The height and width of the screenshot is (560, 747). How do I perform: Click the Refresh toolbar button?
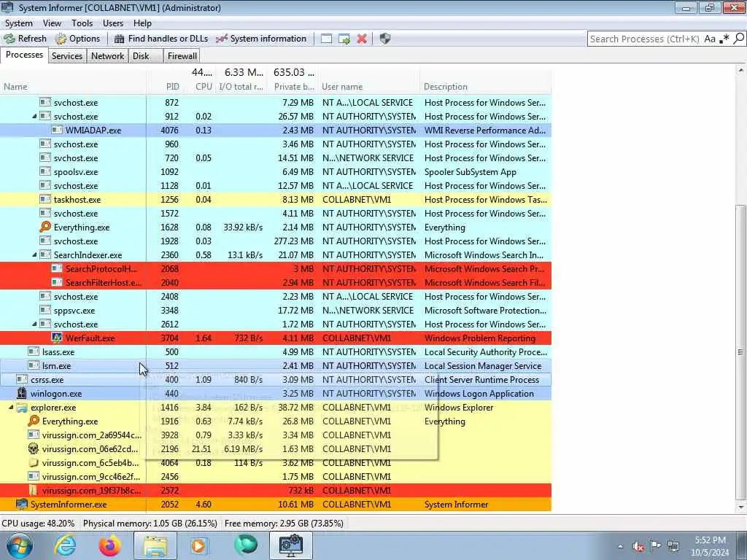coord(26,39)
